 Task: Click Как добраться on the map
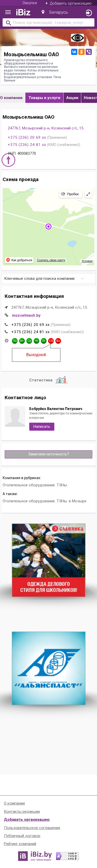19,260
